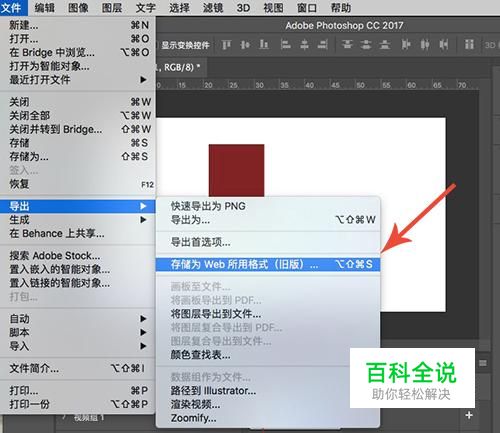Click the distribute horizontal centers icon
This screenshot has height=433, width=500.
pyautogui.click(x=425, y=44)
